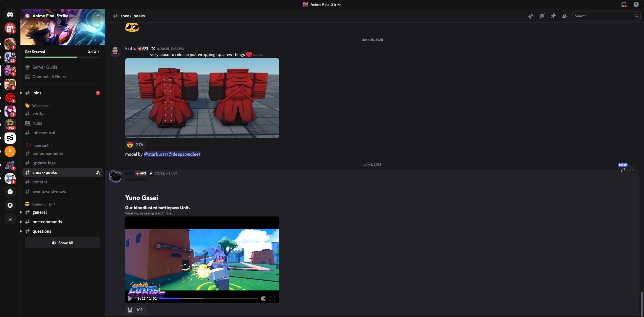
Task: Go to the verify channel
Action: [x=62, y=114]
